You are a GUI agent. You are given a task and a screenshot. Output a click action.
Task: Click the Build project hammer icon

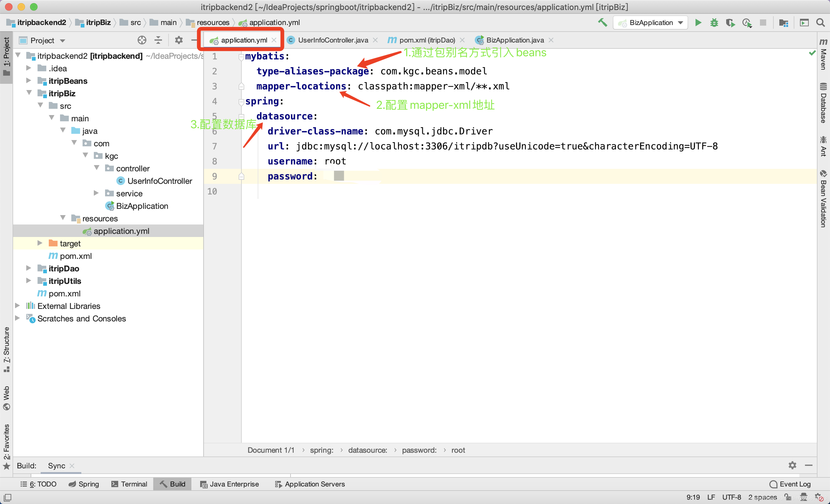[603, 23]
